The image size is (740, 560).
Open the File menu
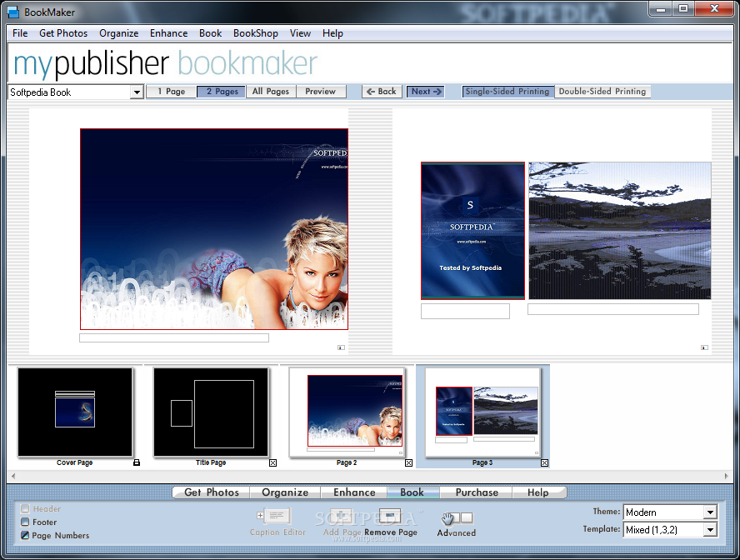pos(20,33)
